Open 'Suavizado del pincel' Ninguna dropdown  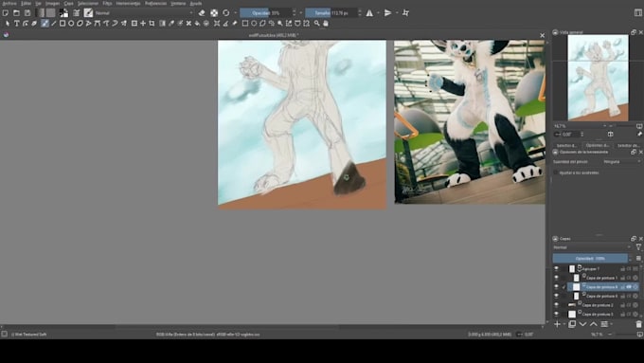[621, 162]
